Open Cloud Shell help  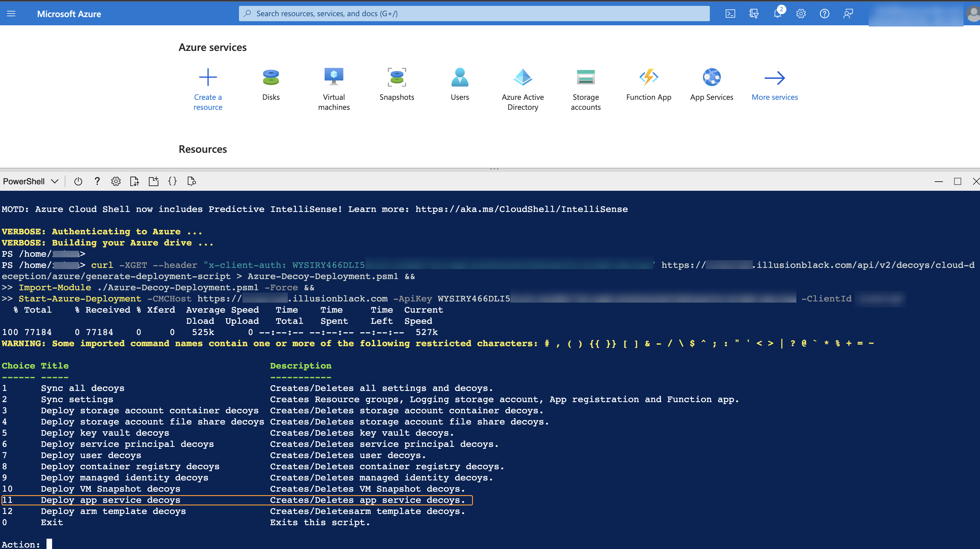(97, 181)
